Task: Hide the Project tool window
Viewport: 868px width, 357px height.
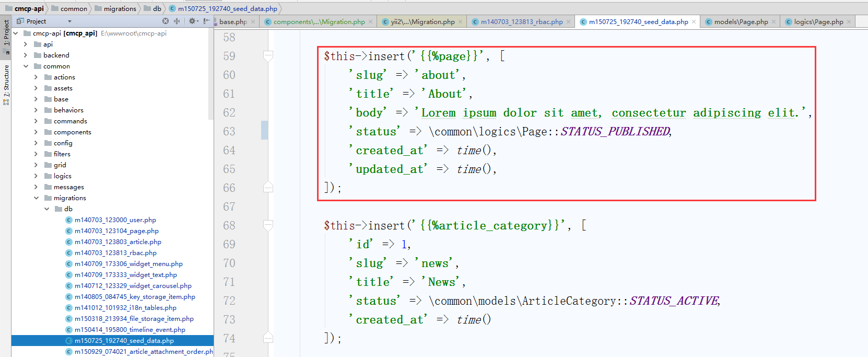Action: point(206,21)
